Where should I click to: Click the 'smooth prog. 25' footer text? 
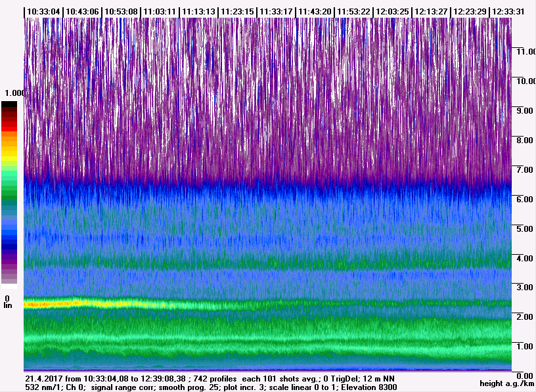click(189, 387)
